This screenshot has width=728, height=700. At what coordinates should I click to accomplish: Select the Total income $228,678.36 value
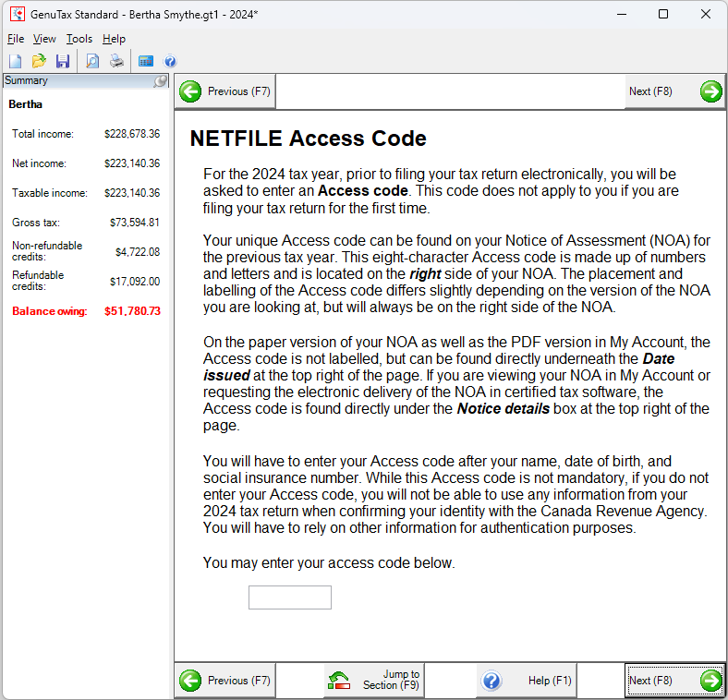[132, 134]
